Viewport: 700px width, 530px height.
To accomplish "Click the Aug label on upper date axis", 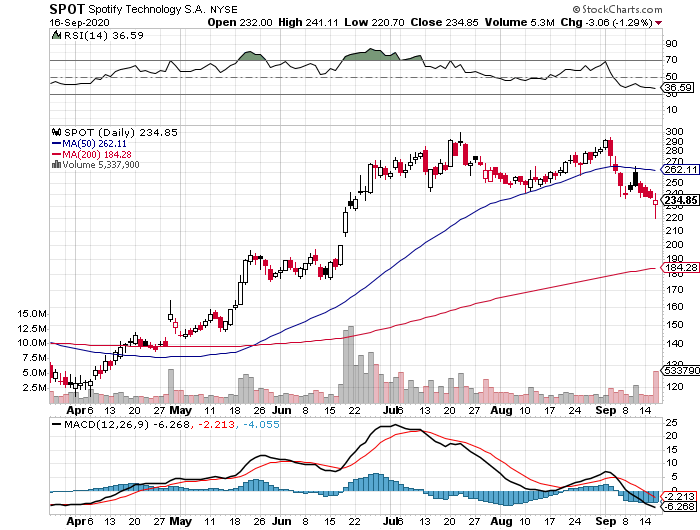I will 501,410.
